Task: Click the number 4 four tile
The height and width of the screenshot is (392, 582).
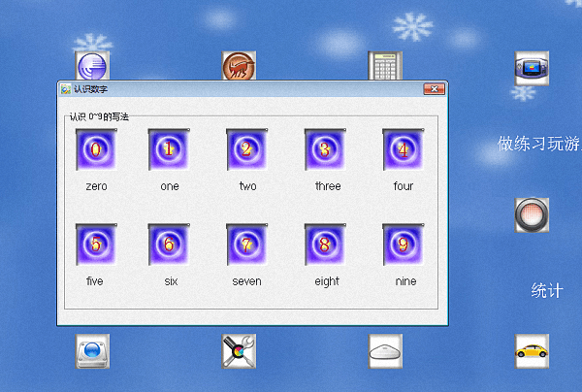Action: (403, 150)
